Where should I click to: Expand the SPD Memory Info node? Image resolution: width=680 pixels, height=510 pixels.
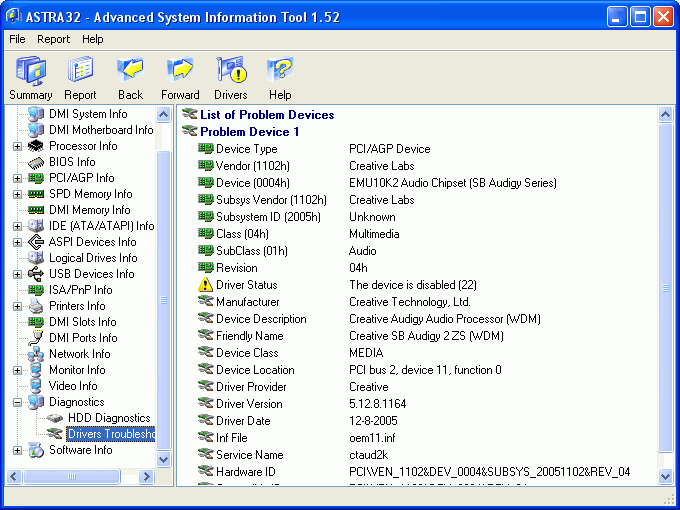[x=17, y=194]
